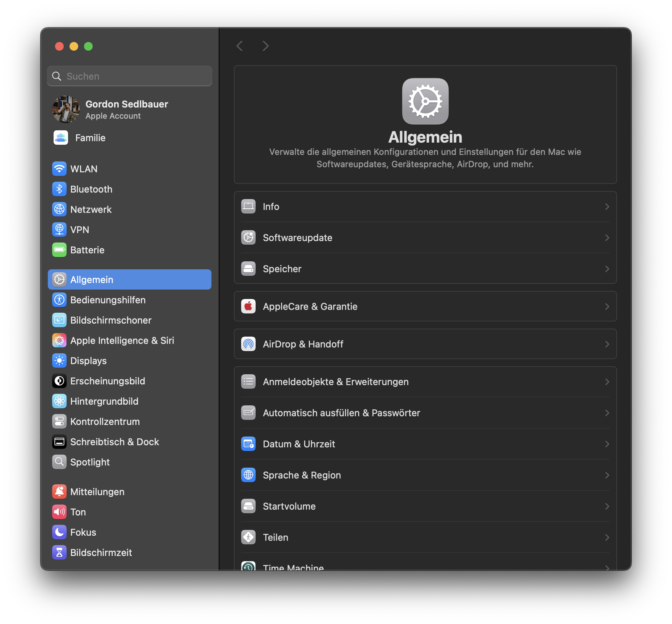
Task: Select the Ton sound settings icon
Action: (59, 512)
